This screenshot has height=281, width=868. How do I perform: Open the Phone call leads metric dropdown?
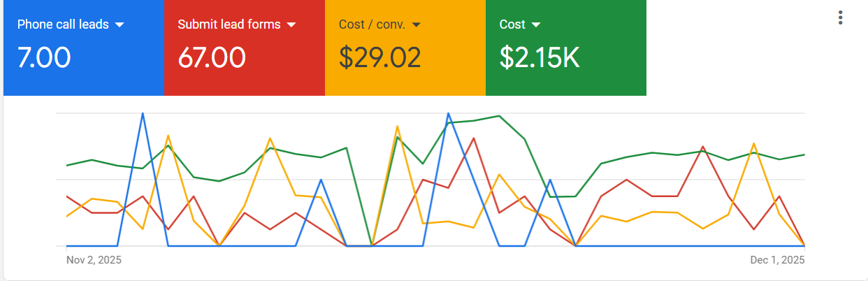coord(119,24)
